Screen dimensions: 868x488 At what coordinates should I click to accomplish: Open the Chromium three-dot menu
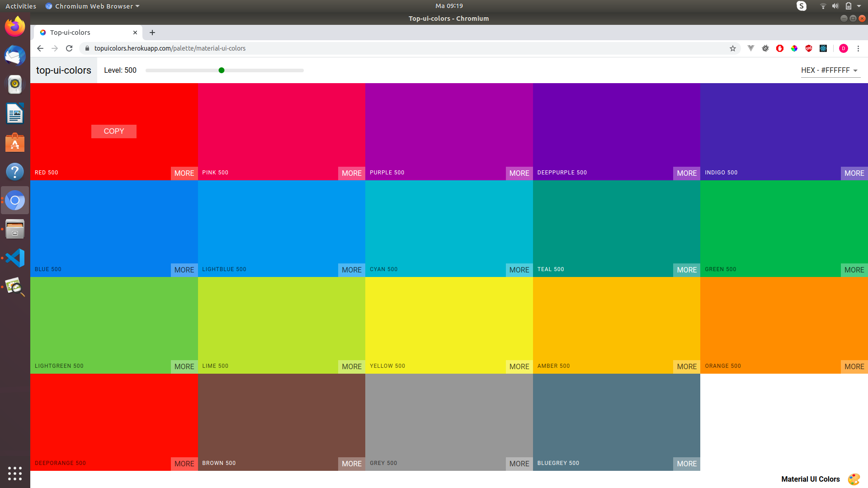(858, 48)
